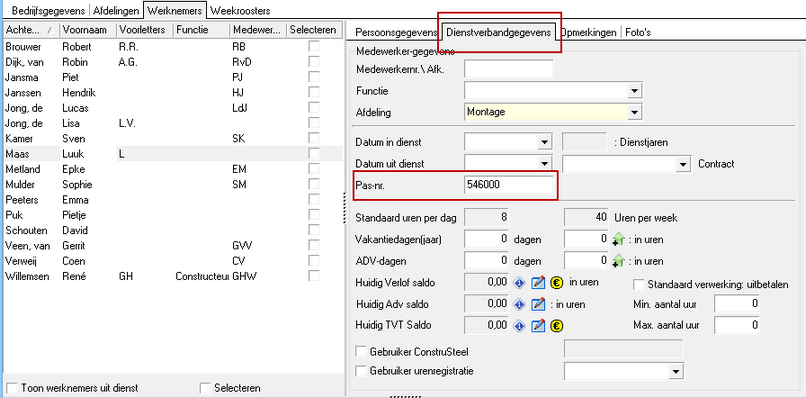This screenshot has width=806, height=398.
Task: Open the Dienstverbandgegevens tab
Action: coord(499,32)
